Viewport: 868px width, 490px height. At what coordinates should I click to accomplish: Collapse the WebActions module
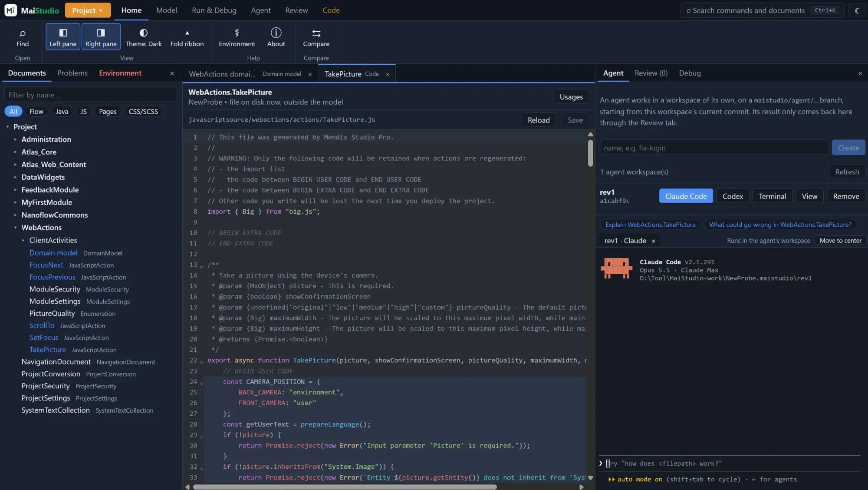pyautogui.click(x=15, y=228)
